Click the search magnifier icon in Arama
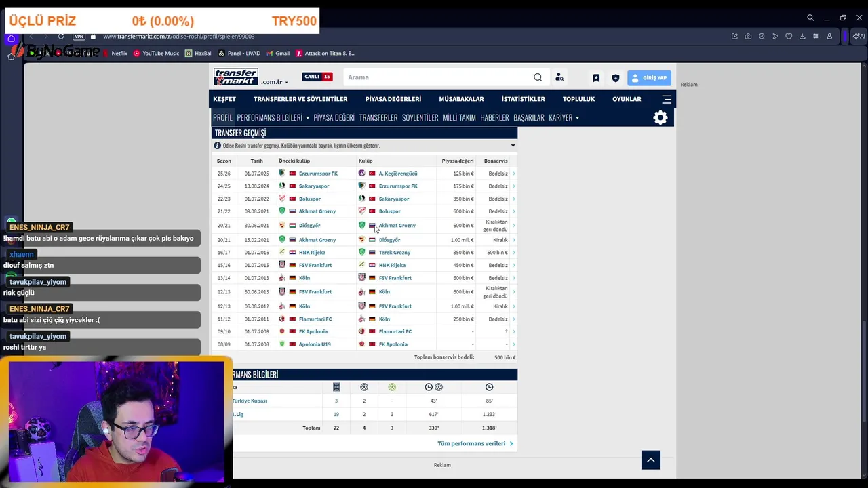 pyautogui.click(x=538, y=77)
